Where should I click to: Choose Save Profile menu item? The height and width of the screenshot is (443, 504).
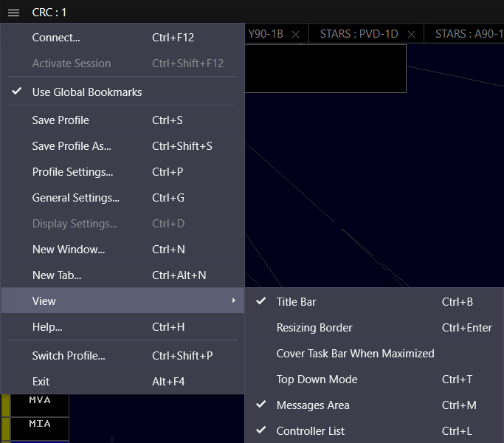click(x=61, y=120)
